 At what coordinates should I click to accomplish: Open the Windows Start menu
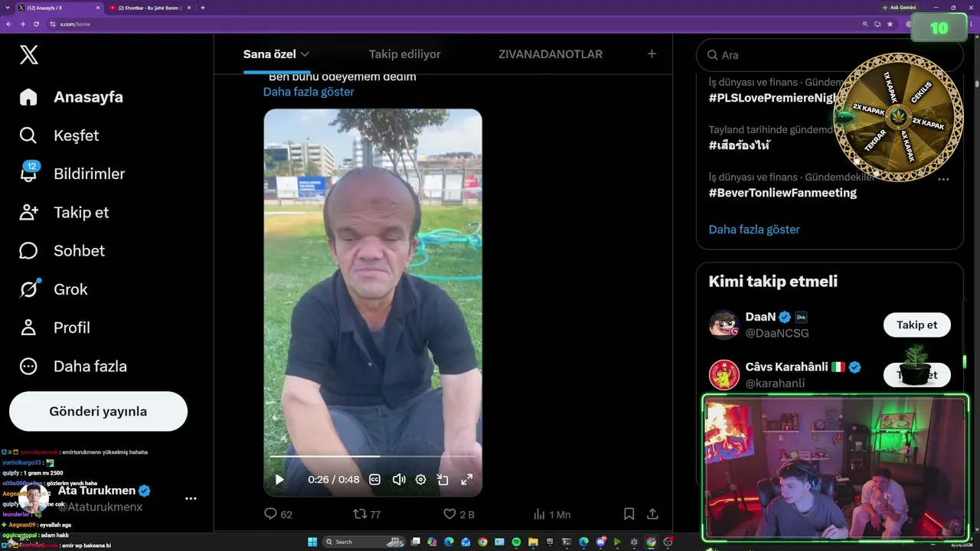click(312, 542)
